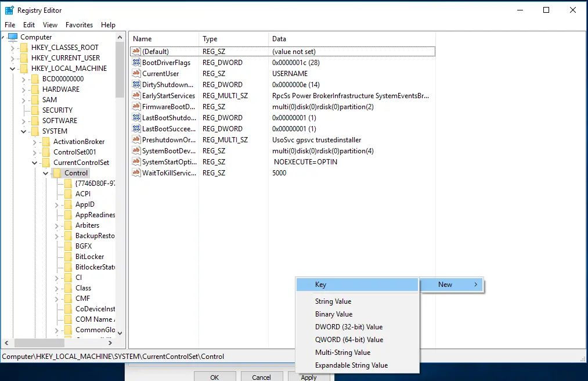The width and height of the screenshot is (588, 381).
Task: Click the string icon of CurrentUser value
Action: [136, 73]
